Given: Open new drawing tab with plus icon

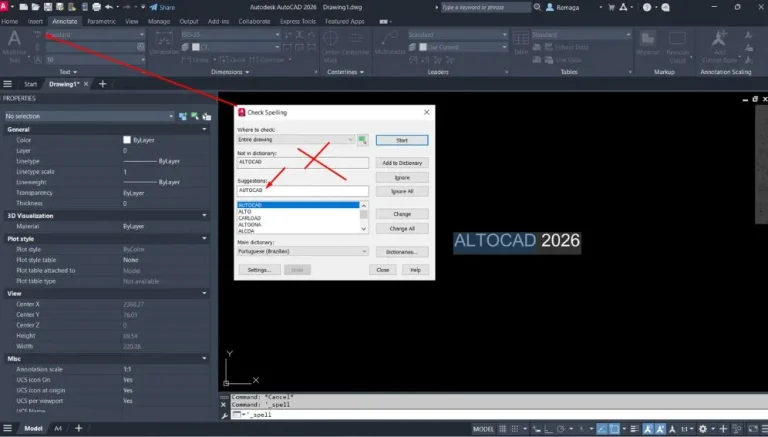Looking at the screenshot, I should 102,84.
